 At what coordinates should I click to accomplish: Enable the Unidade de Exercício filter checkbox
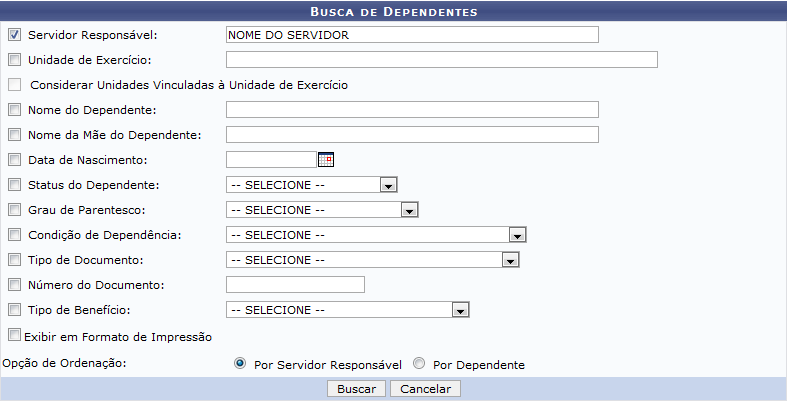(14, 60)
